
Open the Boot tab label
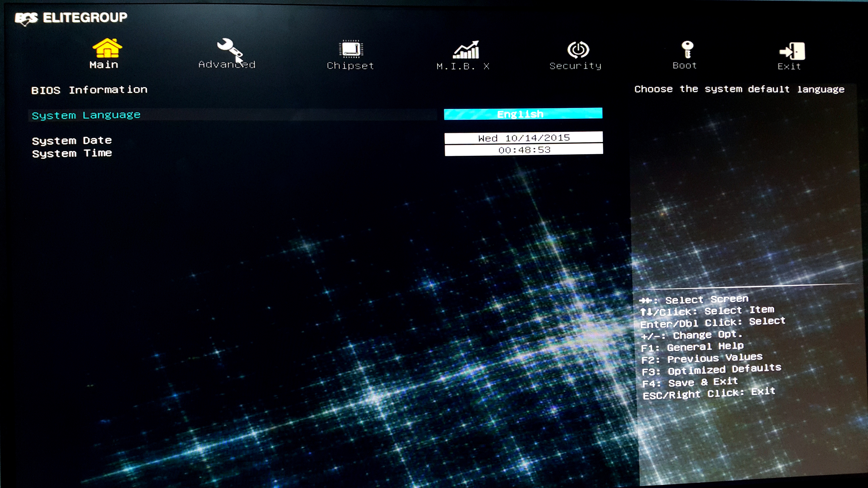point(685,65)
